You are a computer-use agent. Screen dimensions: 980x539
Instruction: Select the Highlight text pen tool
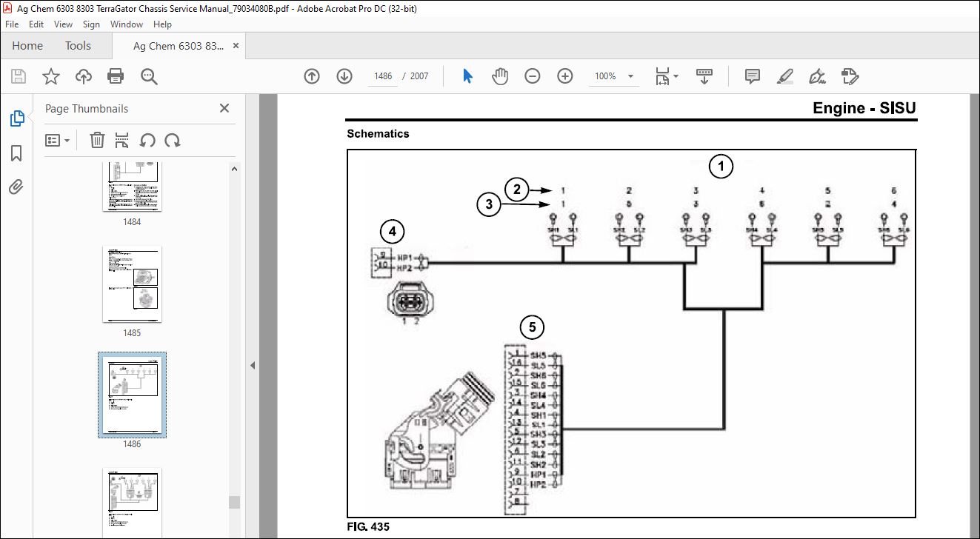click(785, 76)
